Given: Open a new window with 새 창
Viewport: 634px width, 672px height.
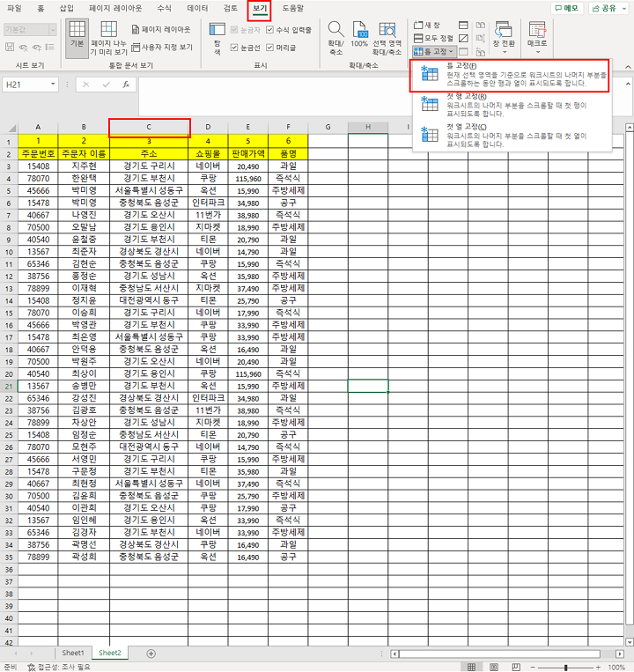Looking at the screenshot, I should pos(427,25).
